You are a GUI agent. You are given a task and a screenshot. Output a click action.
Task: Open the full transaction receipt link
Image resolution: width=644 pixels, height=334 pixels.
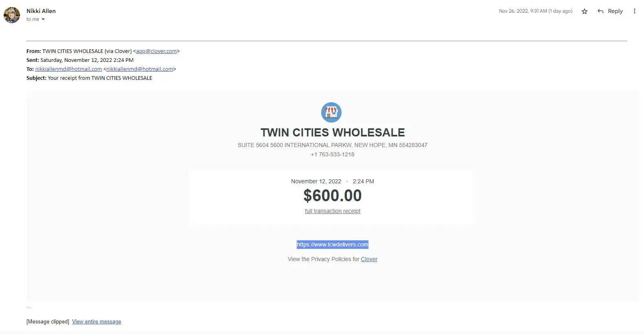coord(333,211)
